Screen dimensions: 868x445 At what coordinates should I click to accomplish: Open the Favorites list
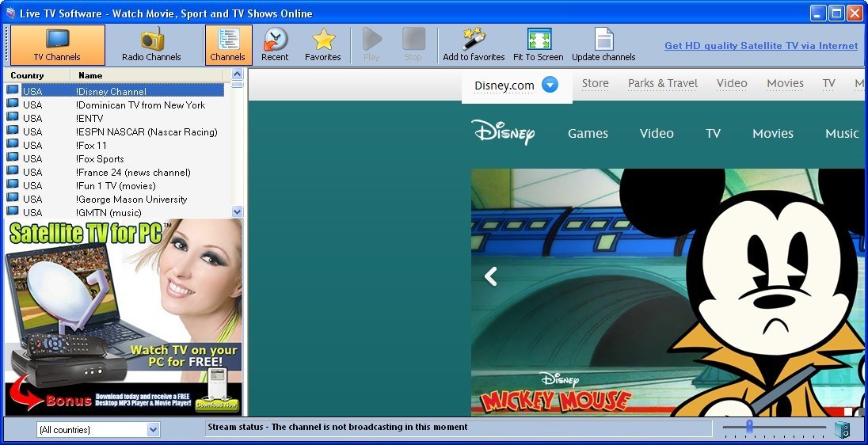tap(323, 45)
